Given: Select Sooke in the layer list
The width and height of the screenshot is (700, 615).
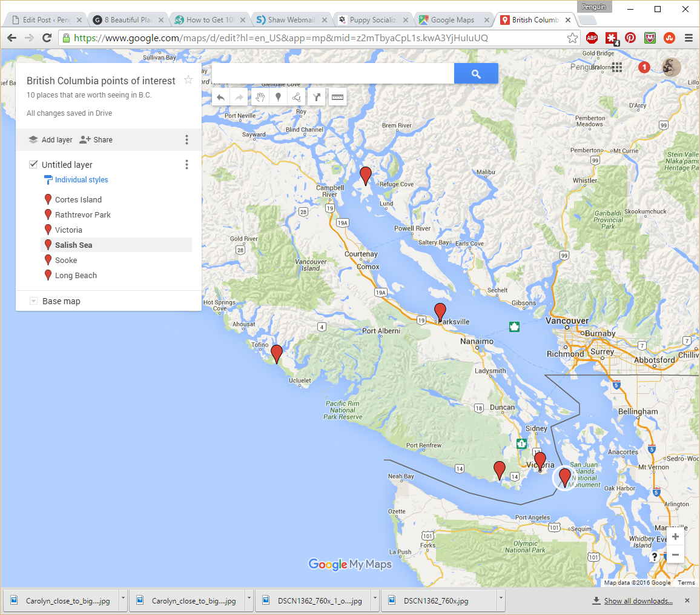Looking at the screenshot, I should tap(66, 261).
